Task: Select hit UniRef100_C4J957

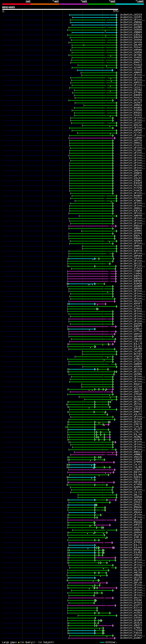Action: pyautogui.click(x=131, y=352)
